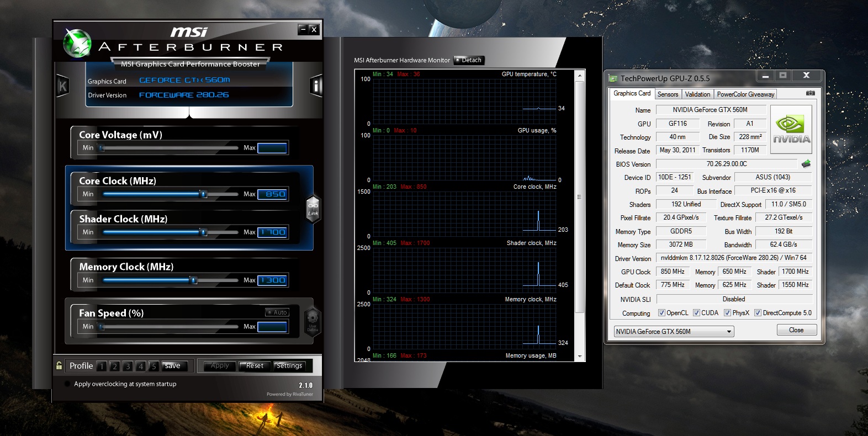Click the Fan Speed value field
This screenshot has width=868, height=436.
272,327
